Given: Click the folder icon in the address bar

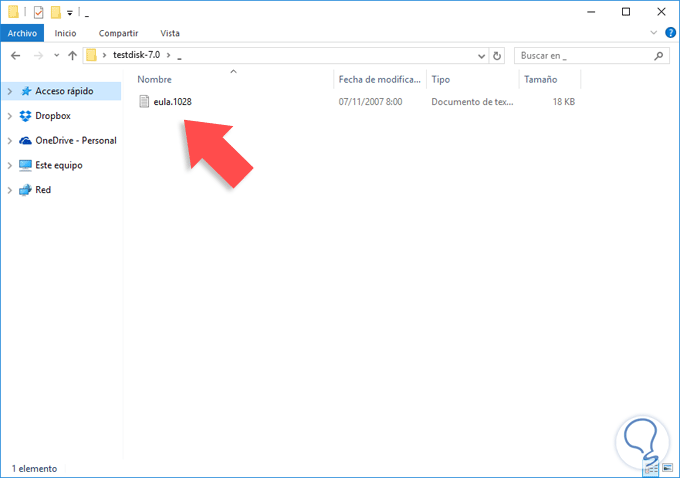Looking at the screenshot, I should point(91,56).
